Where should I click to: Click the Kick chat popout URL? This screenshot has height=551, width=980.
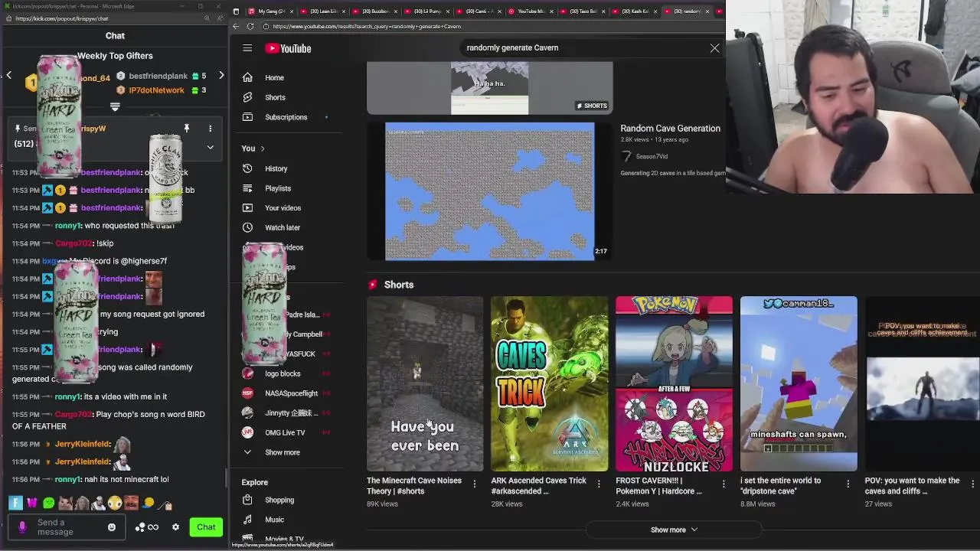62,18
